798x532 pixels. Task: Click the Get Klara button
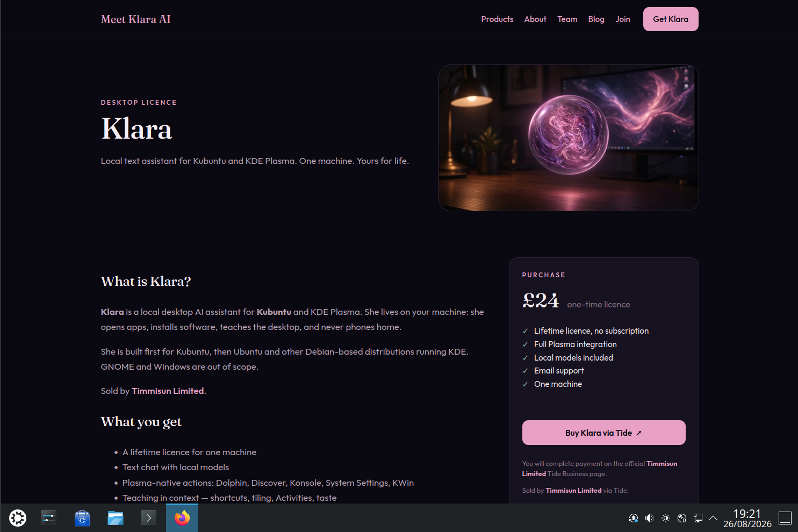(x=671, y=19)
